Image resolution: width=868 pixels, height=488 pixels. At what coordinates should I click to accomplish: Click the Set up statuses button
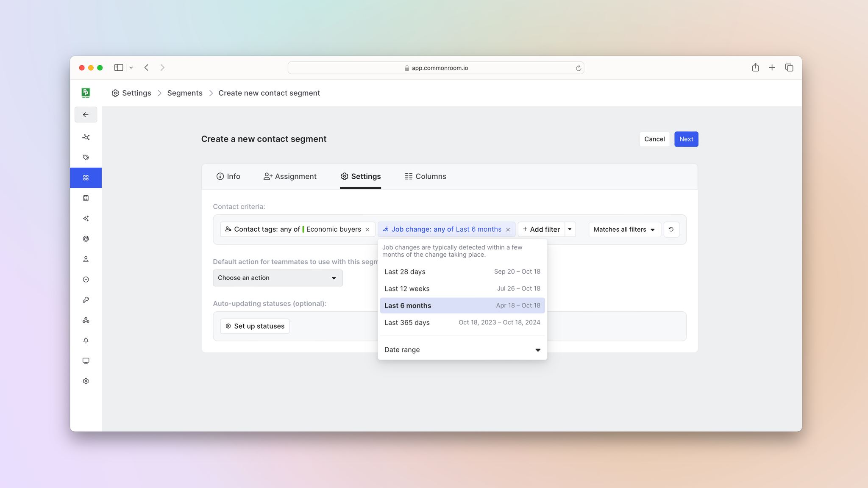pyautogui.click(x=255, y=326)
